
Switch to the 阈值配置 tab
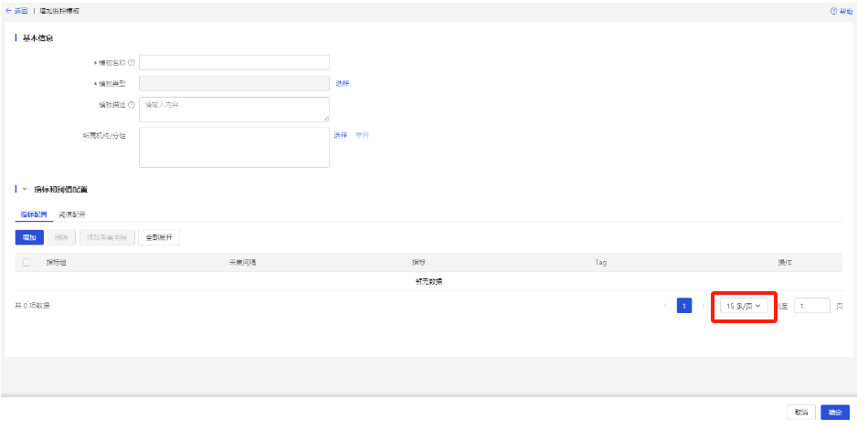pyautogui.click(x=72, y=214)
